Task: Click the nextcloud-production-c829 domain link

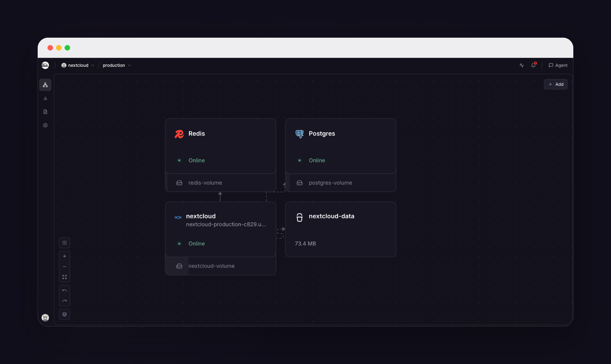Action: pos(226,225)
